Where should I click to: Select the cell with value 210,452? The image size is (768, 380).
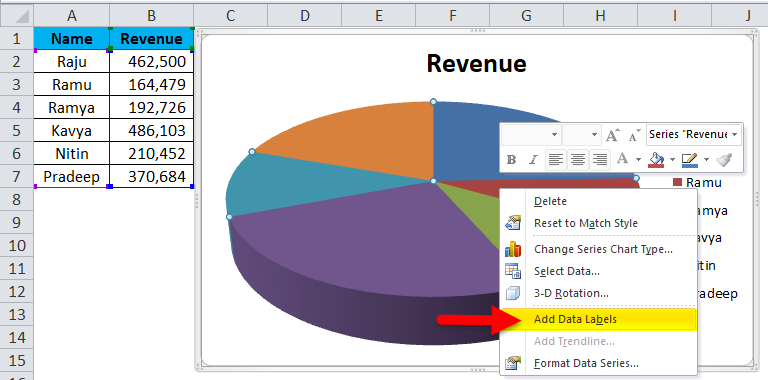point(151,153)
